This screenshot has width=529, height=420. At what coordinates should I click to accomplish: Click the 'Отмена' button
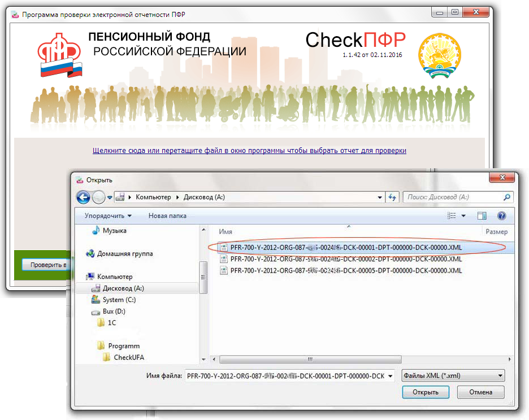coord(480,392)
